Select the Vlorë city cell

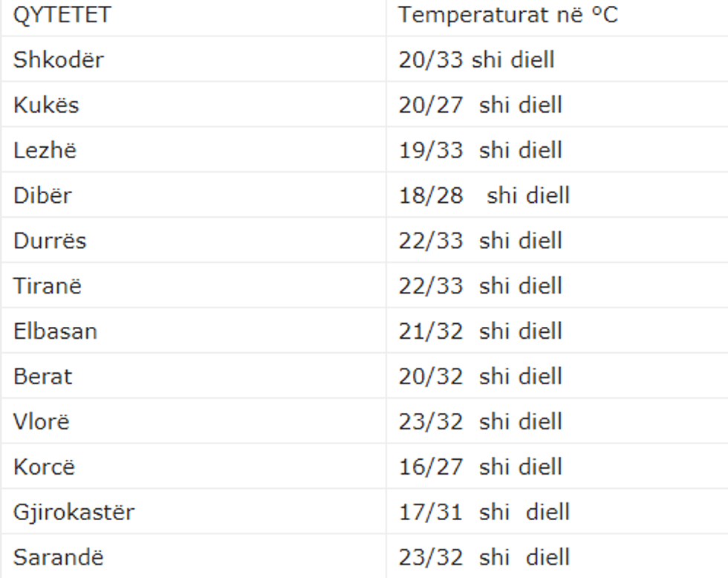pyautogui.click(x=42, y=421)
